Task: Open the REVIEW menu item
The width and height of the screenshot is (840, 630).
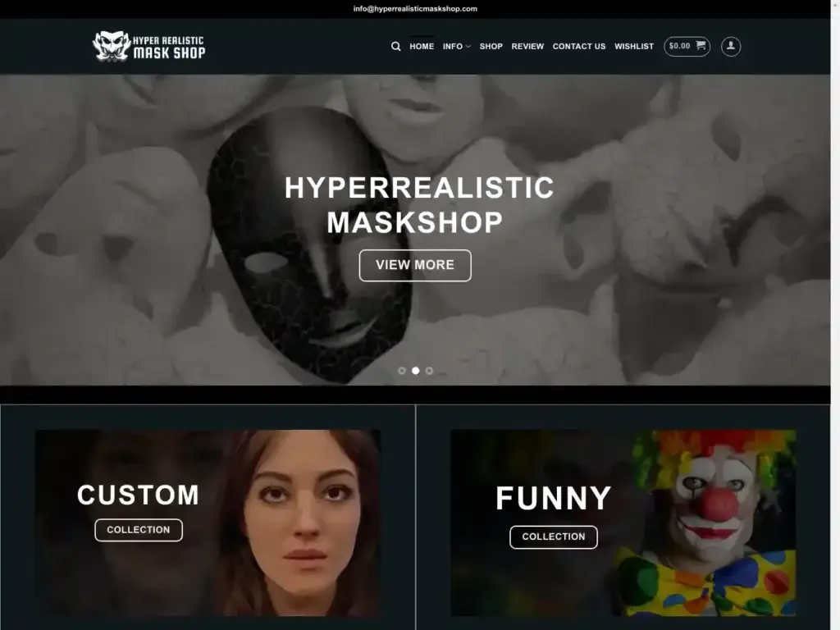Action: coord(527,46)
